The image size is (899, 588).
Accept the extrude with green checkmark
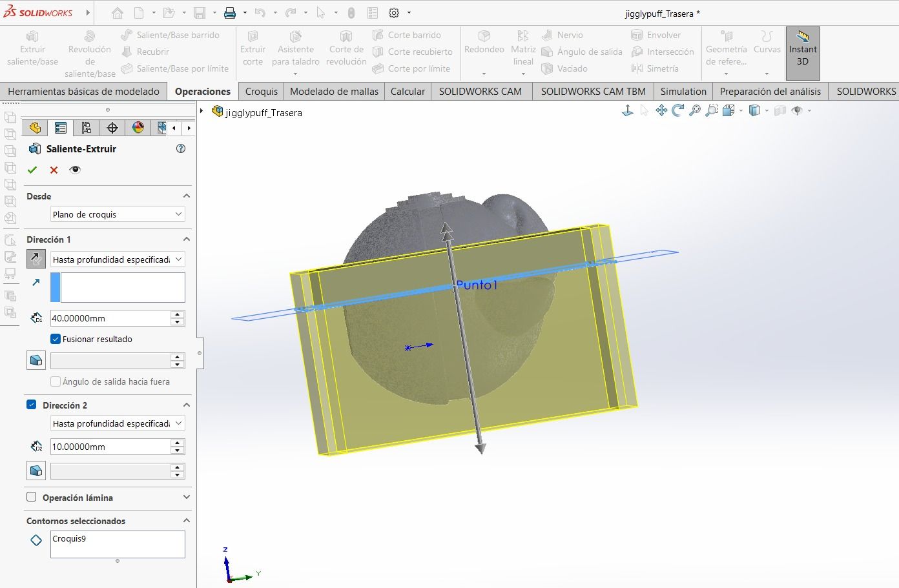(32, 170)
